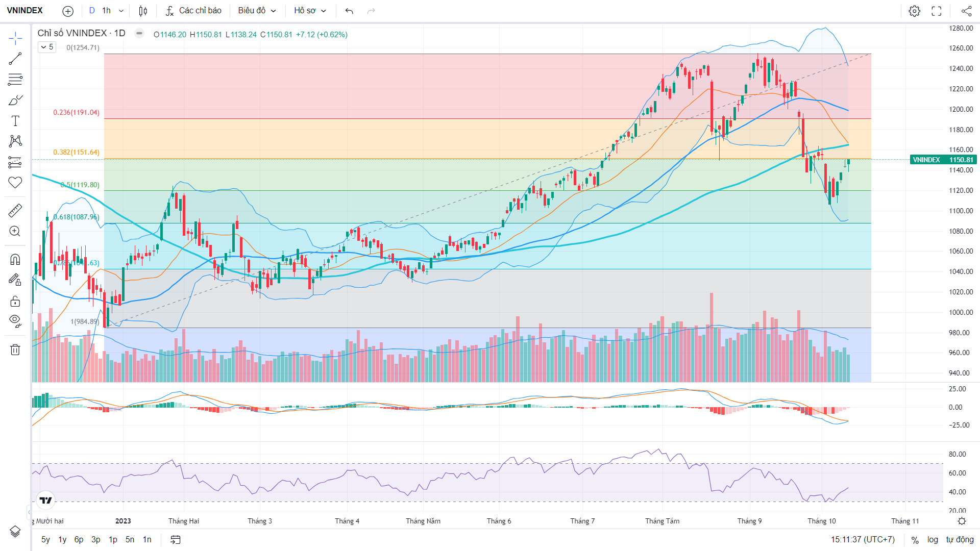This screenshot has height=551, width=980.
Task: Enter fullscreen mode
Action: click(x=937, y=11)
